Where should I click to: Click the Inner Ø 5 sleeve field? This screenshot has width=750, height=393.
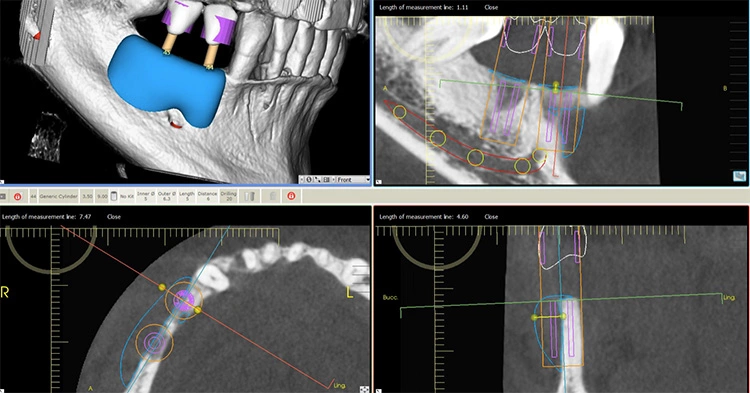(x=145, y=196)
